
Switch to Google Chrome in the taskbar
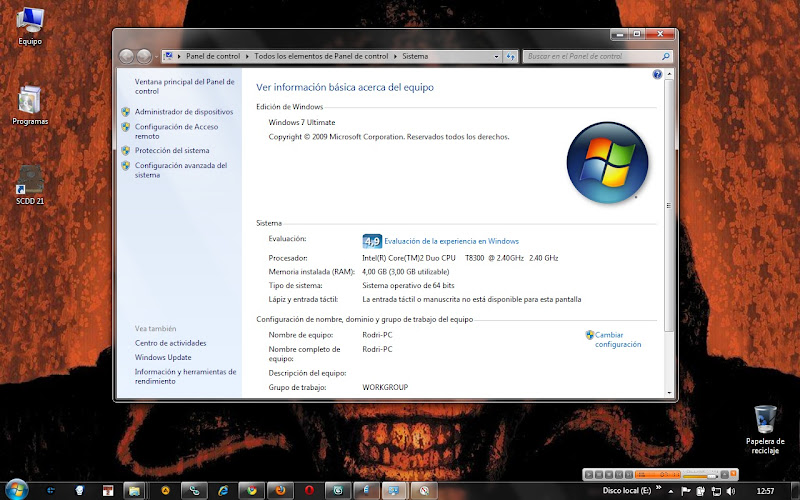pyautogui.click(x=252, y=491)
